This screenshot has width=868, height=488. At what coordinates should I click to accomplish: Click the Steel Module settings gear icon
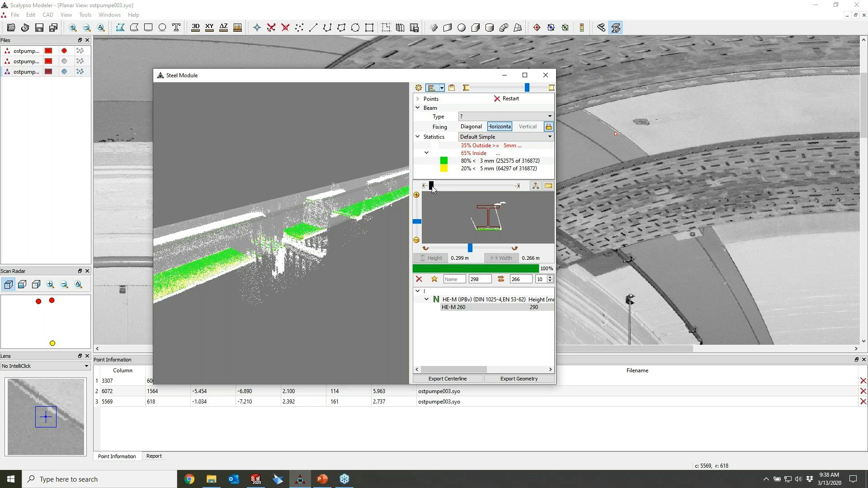coord(419,88)
